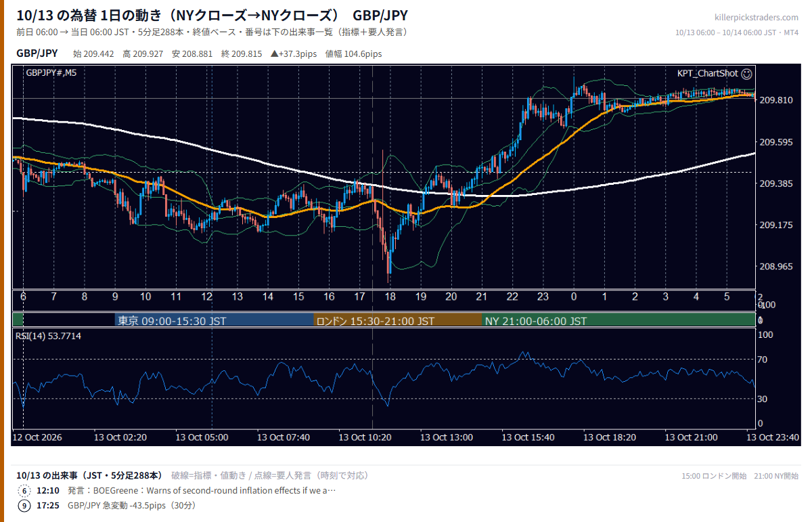Click the KPT_ChartShot label

coord(708,73)
